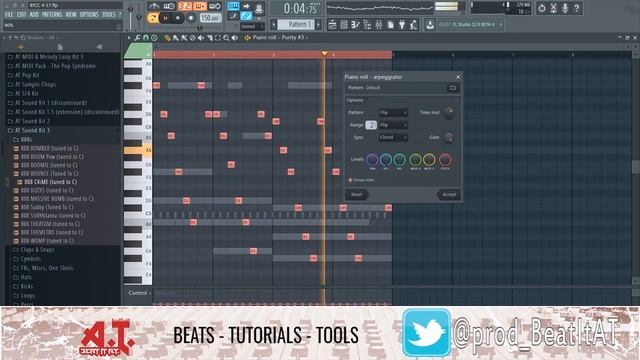Open piano roll tools wrench icon

pyautogui.click(x=138, y=38)
